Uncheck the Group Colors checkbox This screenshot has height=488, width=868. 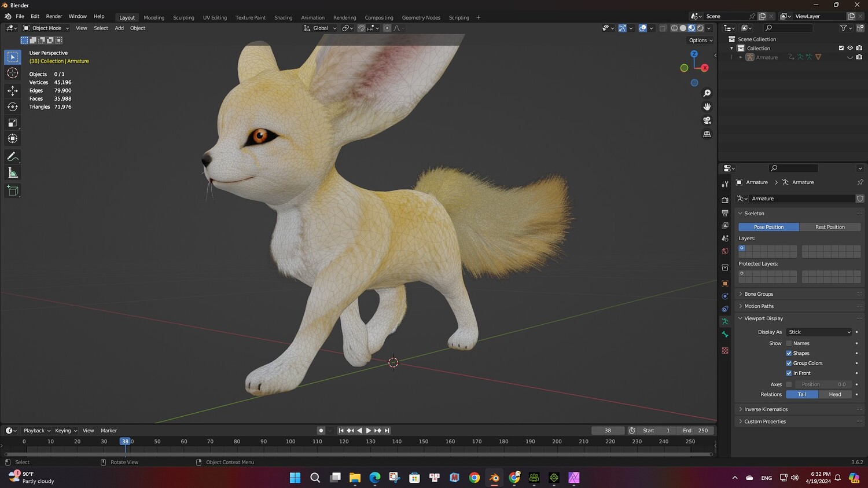pos(789,364)
